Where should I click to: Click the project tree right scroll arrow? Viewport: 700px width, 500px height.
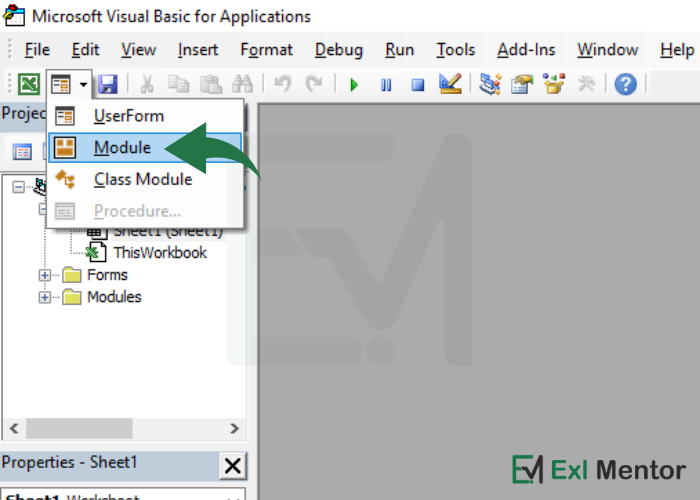234,429
